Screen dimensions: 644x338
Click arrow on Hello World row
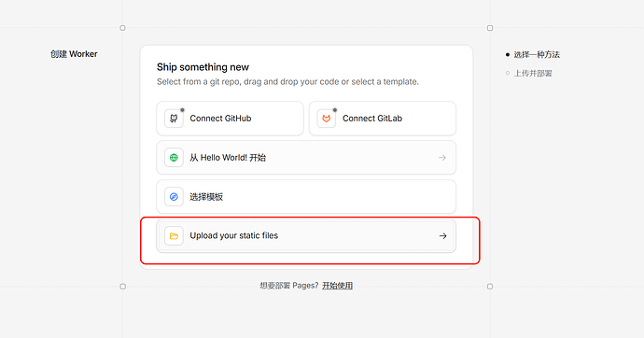click(x=441, y=158)
